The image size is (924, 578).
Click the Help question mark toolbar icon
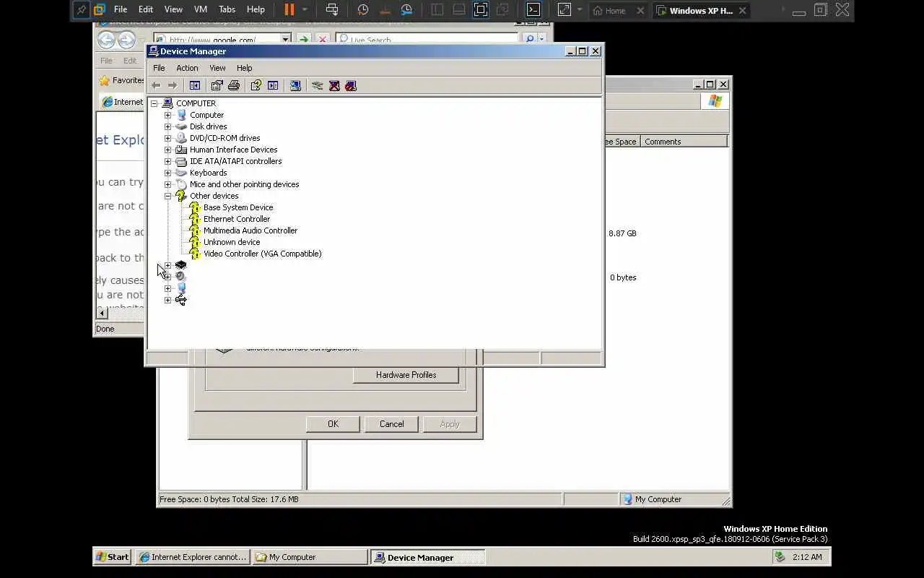point(256,85)
